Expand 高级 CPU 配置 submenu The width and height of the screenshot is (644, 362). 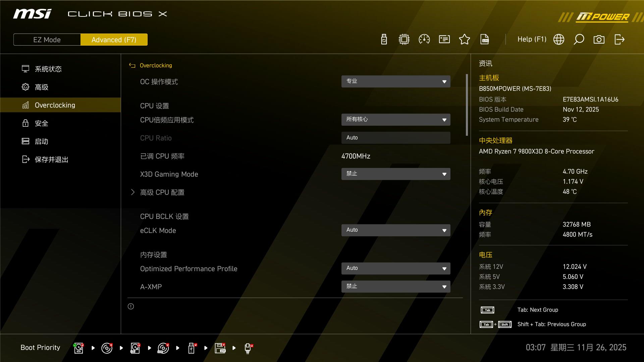tap(162, 192)
